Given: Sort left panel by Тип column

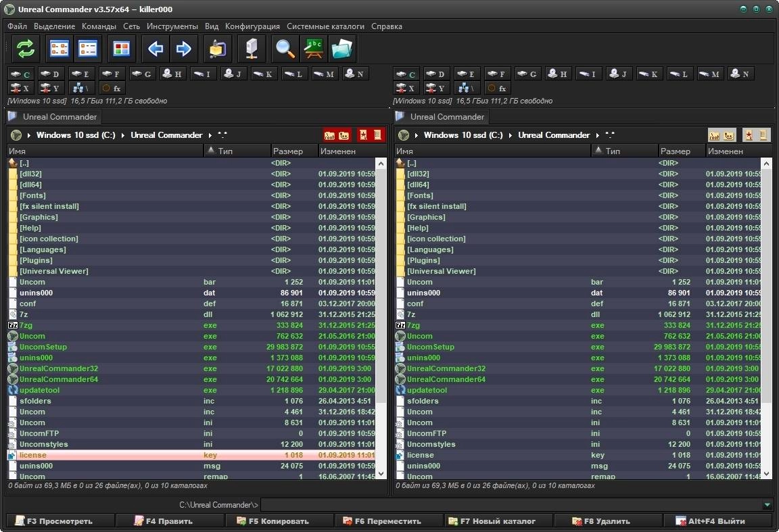Looking at the screenshot, I should pos(237,151).
